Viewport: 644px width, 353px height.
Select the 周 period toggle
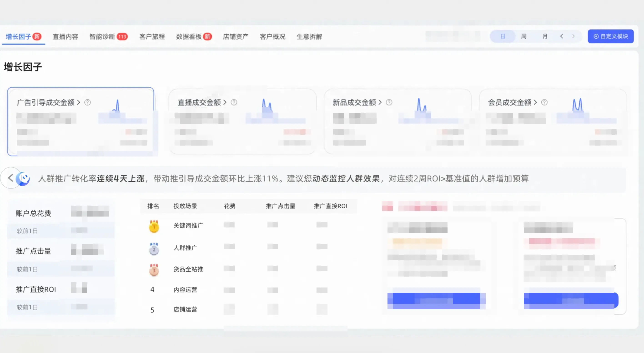[523, 36]
